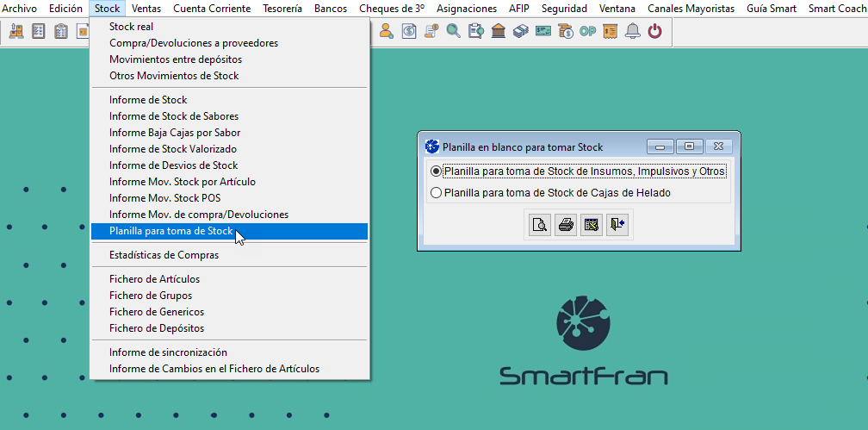868x430 pixels.
Task: Click the clipboard list toolbar icon
Action: 61,32
